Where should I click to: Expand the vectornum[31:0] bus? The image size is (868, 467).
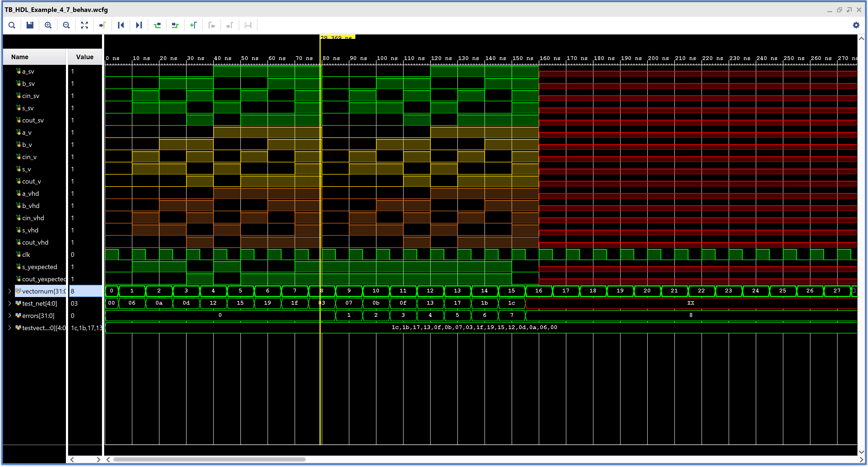tap(9, 291)
